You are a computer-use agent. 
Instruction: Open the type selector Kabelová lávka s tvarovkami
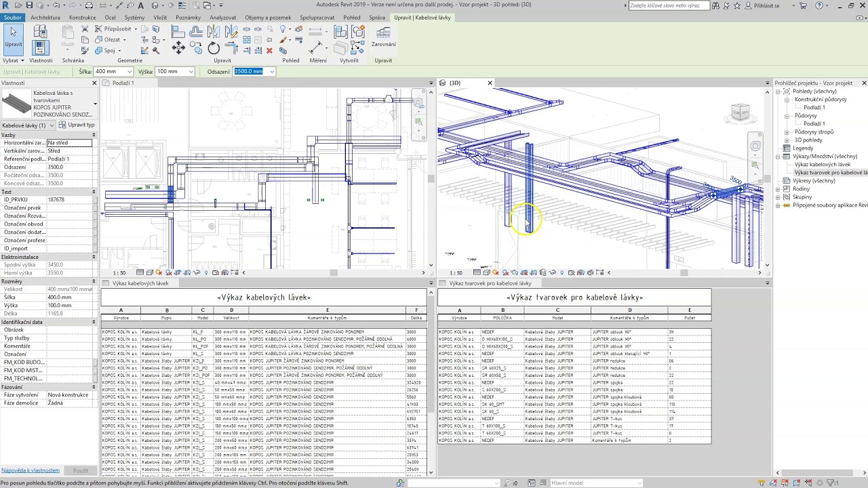49,104
